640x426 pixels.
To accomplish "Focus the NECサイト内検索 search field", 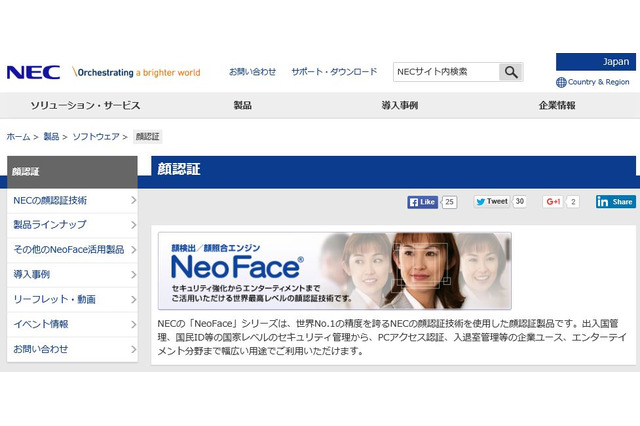I will (446, 72).
